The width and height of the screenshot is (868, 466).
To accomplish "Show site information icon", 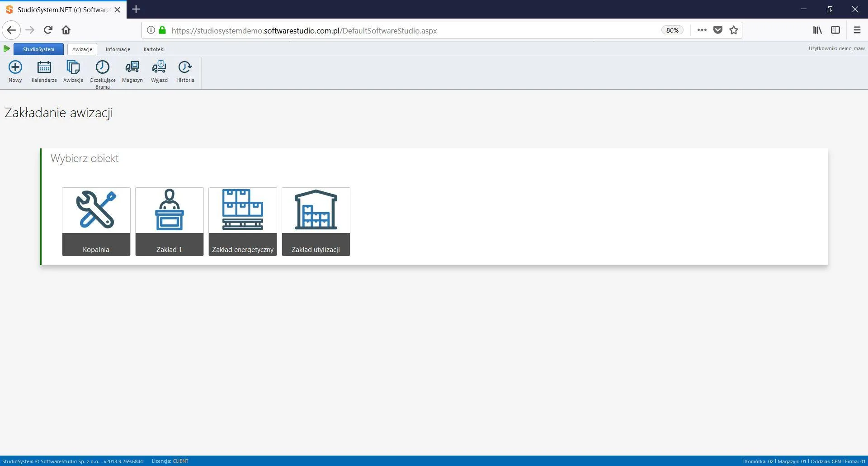I will [x=151, y=30].
